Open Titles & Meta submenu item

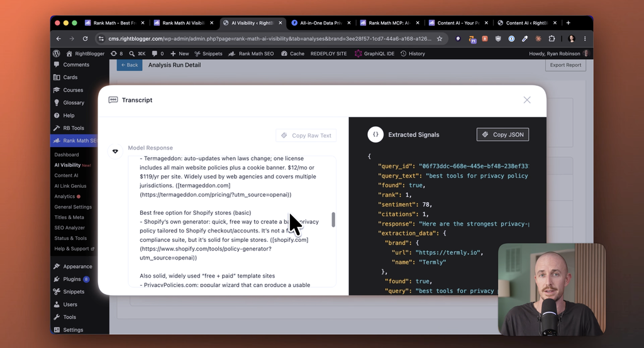click(x=69, y=217)
